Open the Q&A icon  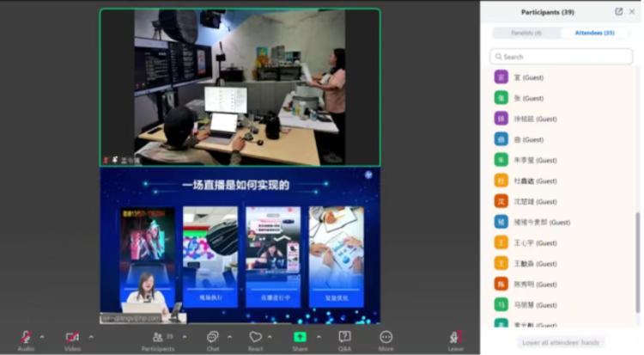pos(344,337)
